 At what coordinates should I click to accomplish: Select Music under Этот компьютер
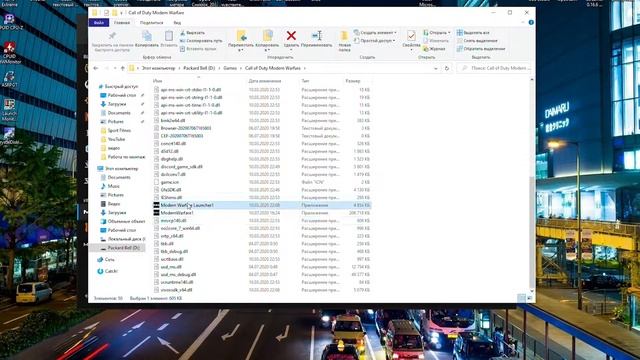coord(110,186)
